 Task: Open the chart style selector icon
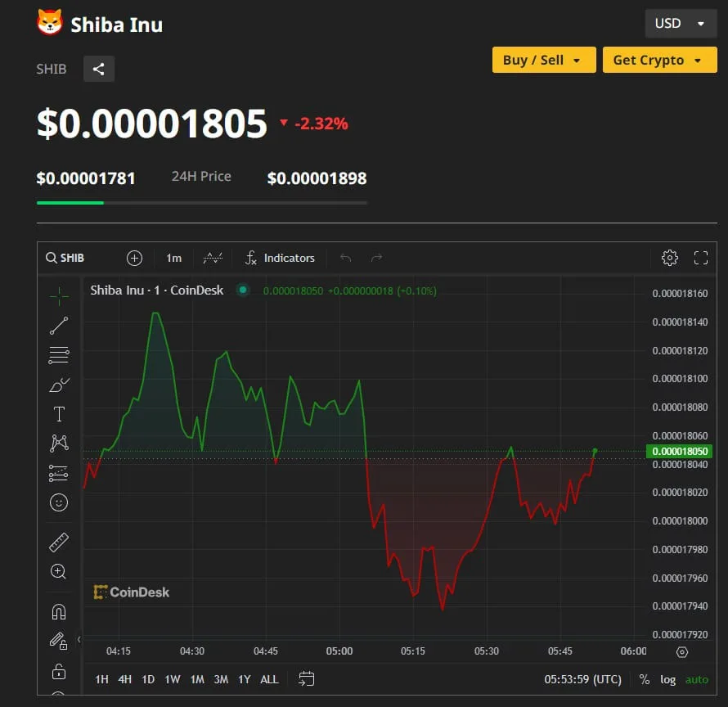213,258
